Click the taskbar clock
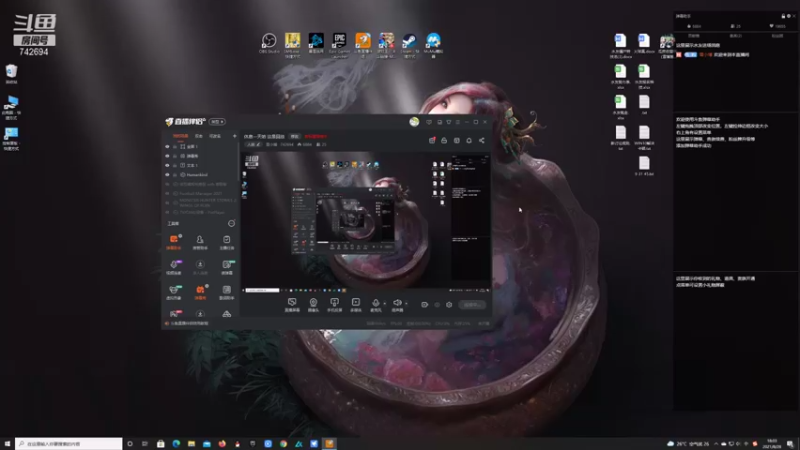This screenshot has width=800, height=450. pyautogui.click(x=771, y=444)
